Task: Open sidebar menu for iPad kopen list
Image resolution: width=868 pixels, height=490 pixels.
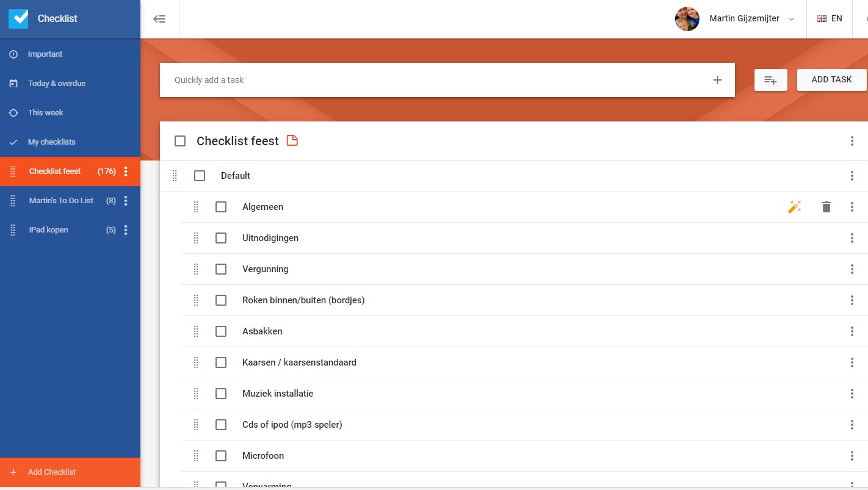Action: coord(126,230)
